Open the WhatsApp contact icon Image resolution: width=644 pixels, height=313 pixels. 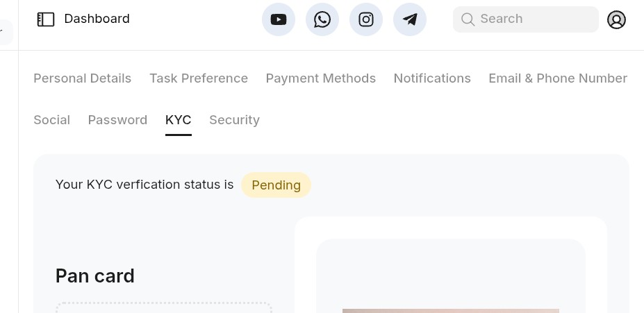pyautogui.click(x=322, y=19)
